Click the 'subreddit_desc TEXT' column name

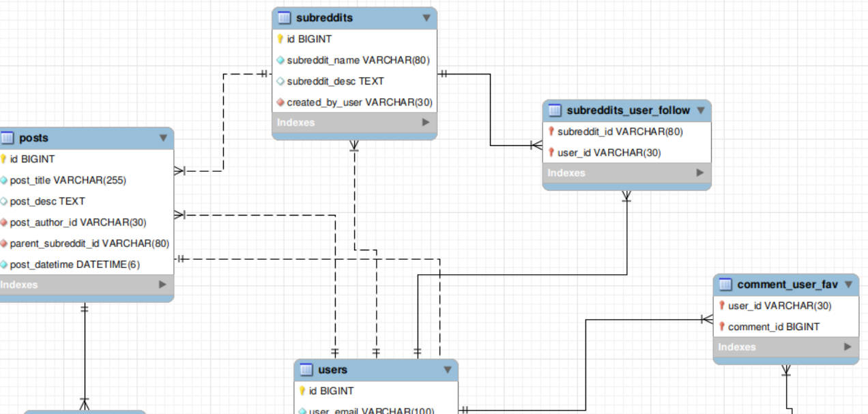pyautogui.click(x=336, y=81)
